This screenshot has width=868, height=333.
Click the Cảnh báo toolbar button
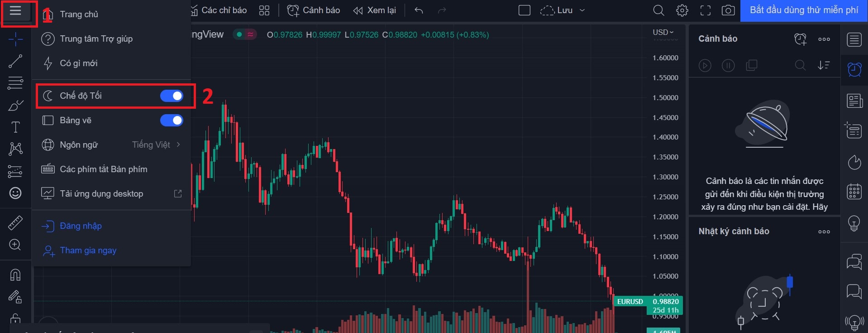(314, 10)
